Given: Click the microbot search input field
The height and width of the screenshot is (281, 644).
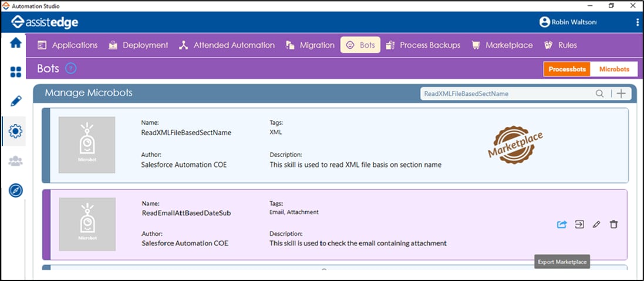Looking at the screenshot, I should click(x=508, y=94).
